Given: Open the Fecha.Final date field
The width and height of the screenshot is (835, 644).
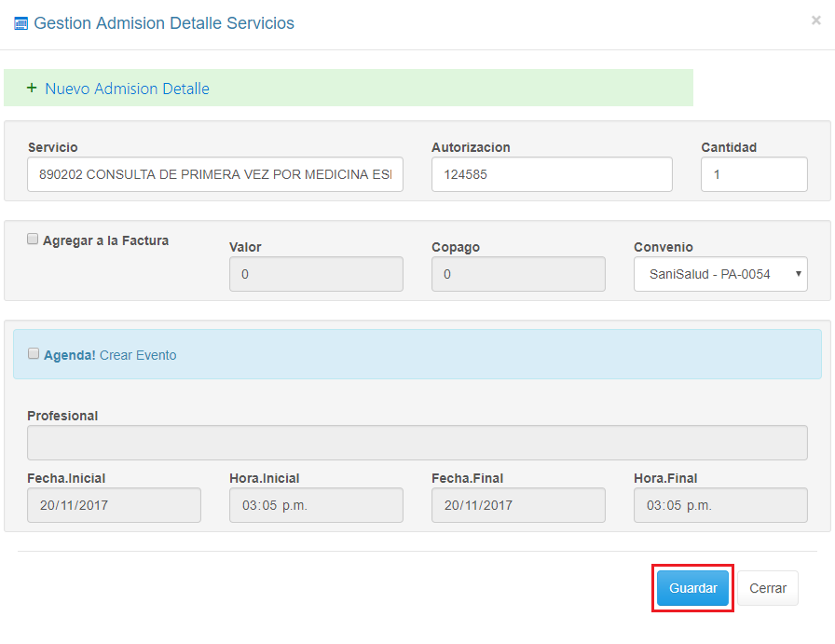Looking at the screenshot, I should [x=518, y=505].
